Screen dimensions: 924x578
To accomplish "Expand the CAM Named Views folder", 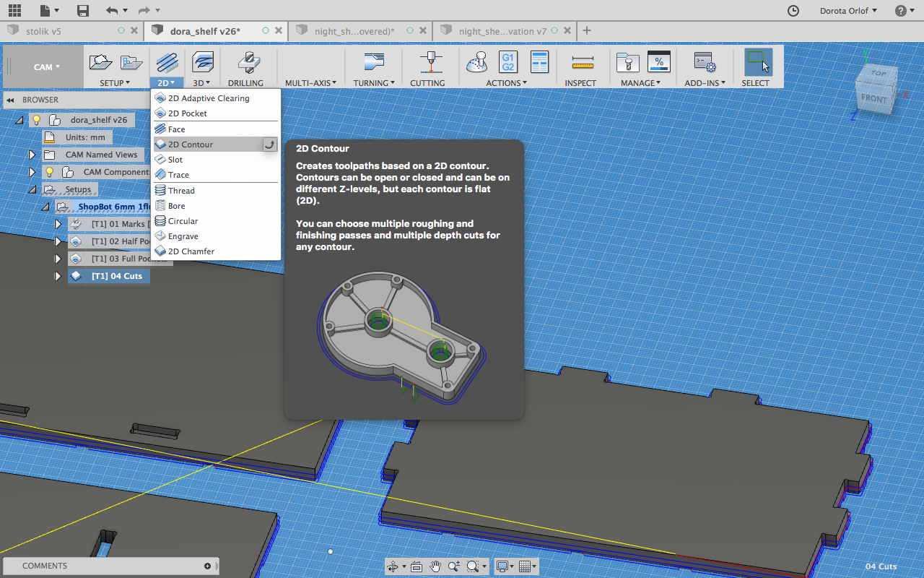I will point(32,155).
